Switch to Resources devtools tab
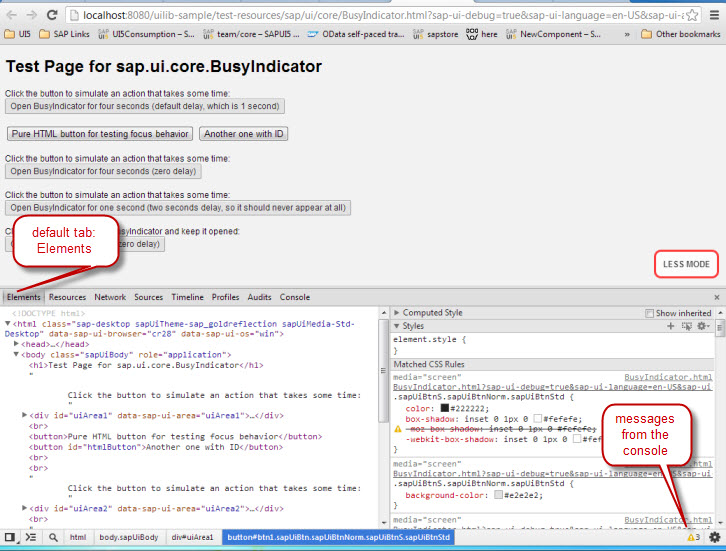 pyautogui.click(x=67, y=297)
